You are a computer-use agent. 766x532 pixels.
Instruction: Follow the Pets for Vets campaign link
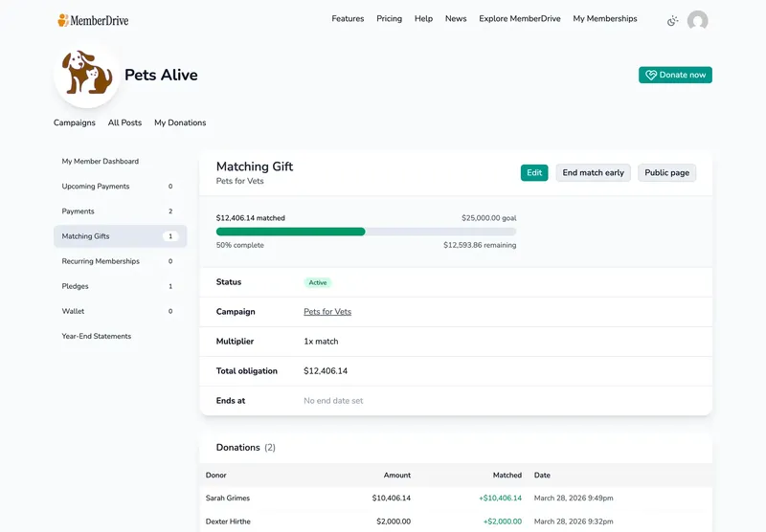click(x=327, y=311)
